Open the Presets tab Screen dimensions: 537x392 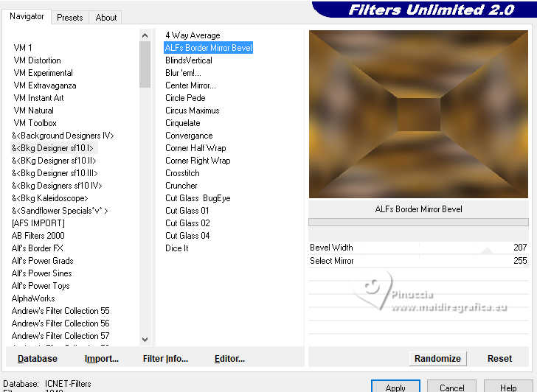coord(70,18)
